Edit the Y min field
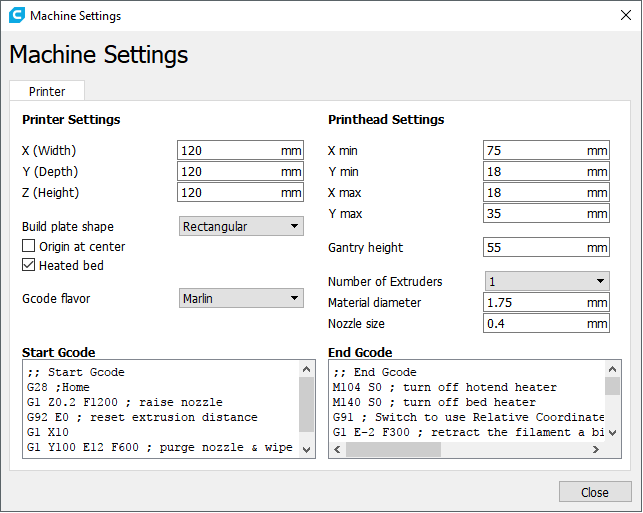Image resolution: width=643 pixels, height=513 pixels. click(x=546, y=171)
